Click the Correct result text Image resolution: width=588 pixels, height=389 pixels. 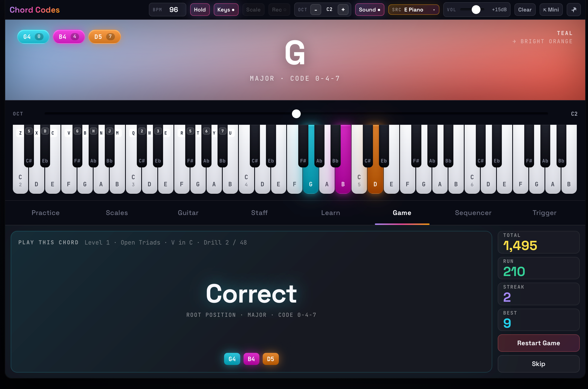click(x=251, y=294)
